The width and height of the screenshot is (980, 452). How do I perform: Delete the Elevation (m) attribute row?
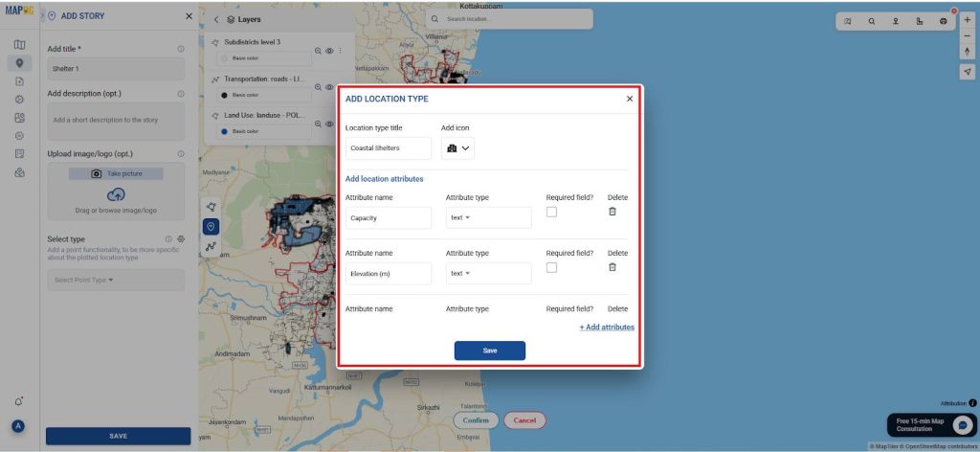point(612,267)
